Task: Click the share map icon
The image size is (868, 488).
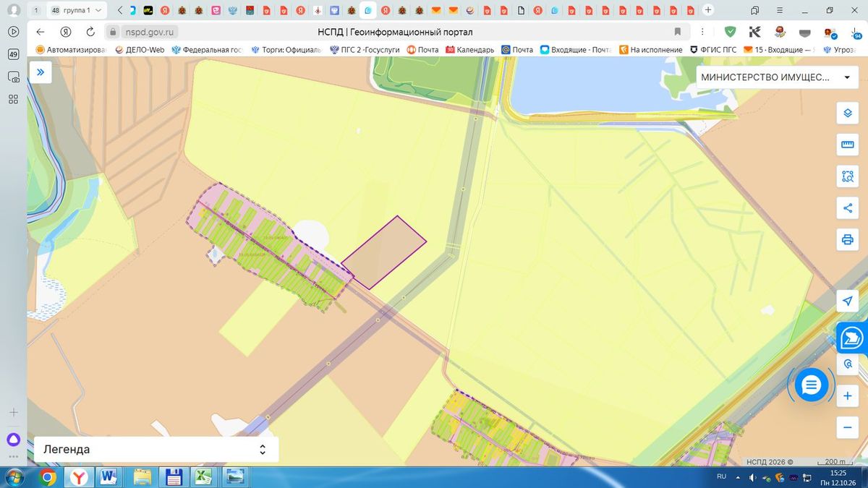Action: (x=847, y=208)
